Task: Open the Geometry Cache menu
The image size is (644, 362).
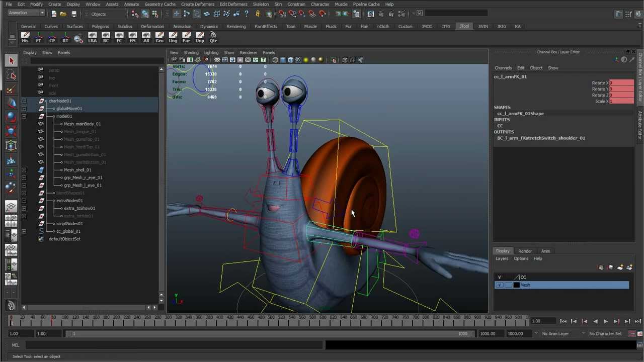Action: pos(160,4)
